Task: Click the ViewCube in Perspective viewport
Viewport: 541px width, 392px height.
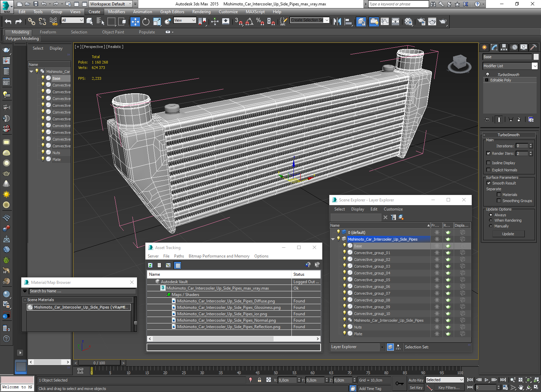Action: [x=460, y=63]
